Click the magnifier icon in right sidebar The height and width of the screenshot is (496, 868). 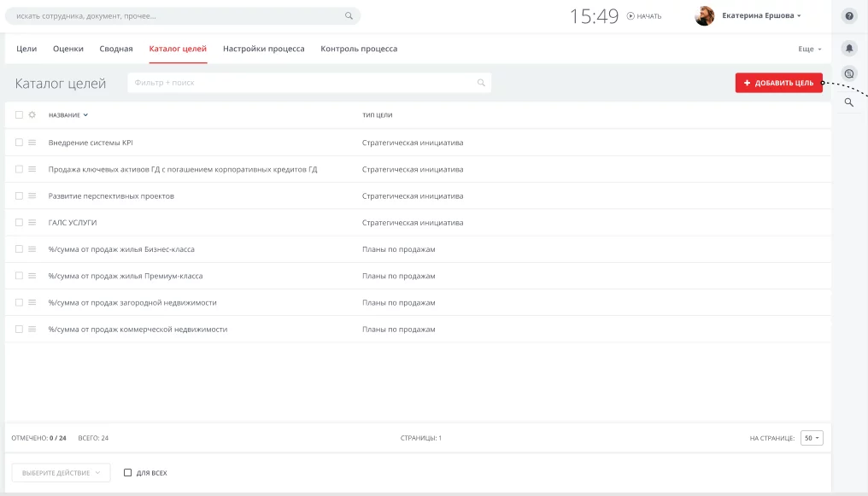tap(849, 102)
